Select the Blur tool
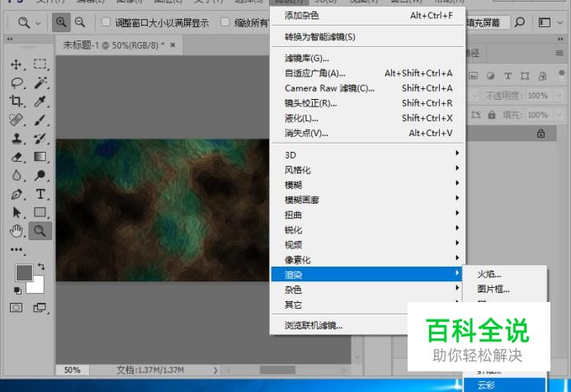This screenshot has width=571, height=392. click(17, 175)
